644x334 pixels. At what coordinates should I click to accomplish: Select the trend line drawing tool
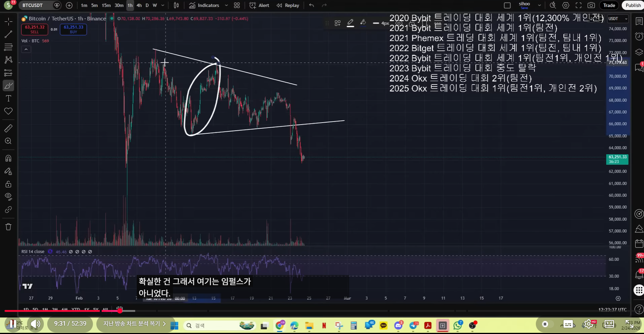point(8,34)
